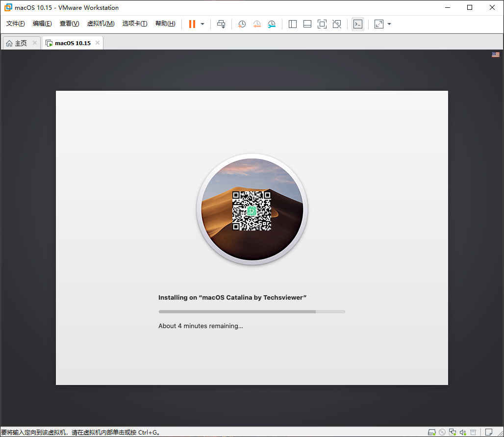Click the sound device status icon
The width and height of the screenshot is (504, 437).
click(x=463, y=432)
